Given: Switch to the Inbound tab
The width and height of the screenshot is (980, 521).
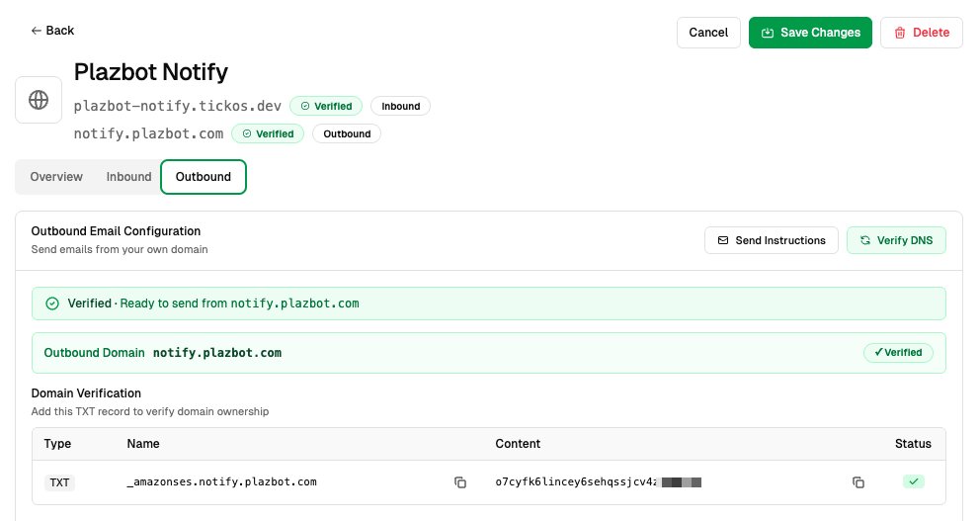Looking at the screenshot, I should point(128,177).
